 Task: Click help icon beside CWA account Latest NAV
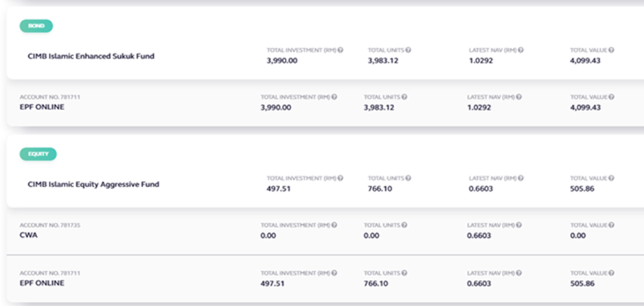519,226
